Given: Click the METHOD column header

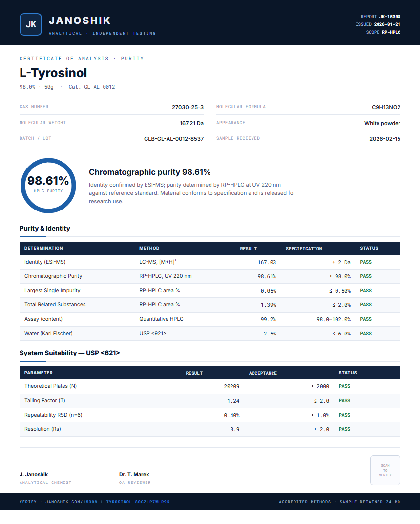Looking at the screenshot, I should pos(149,248).
